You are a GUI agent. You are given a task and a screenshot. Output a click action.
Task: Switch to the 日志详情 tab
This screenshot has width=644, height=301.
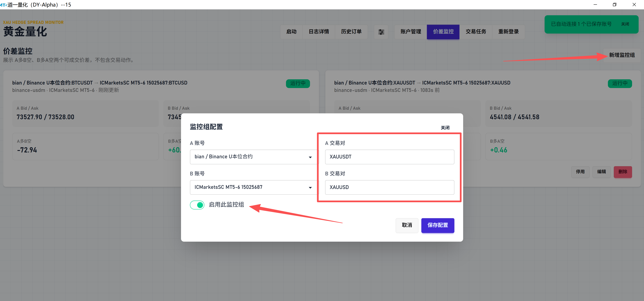pos(319,32)
